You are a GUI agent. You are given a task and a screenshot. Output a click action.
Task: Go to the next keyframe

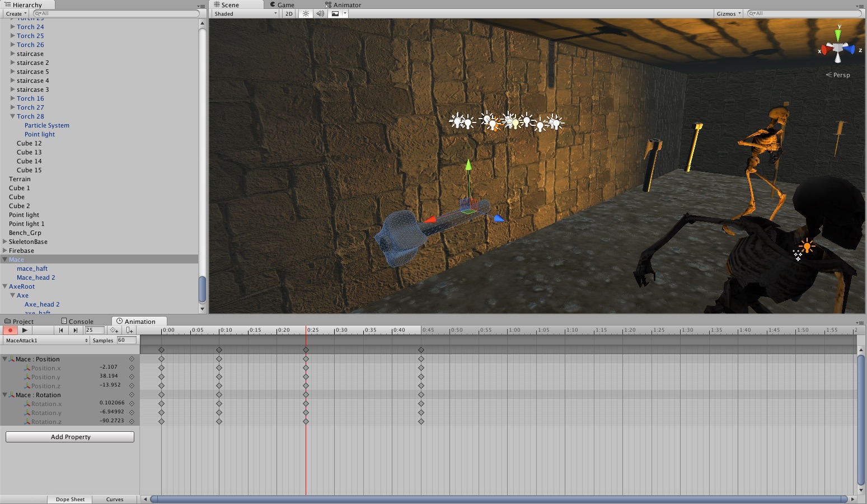[x=76, y=331]
